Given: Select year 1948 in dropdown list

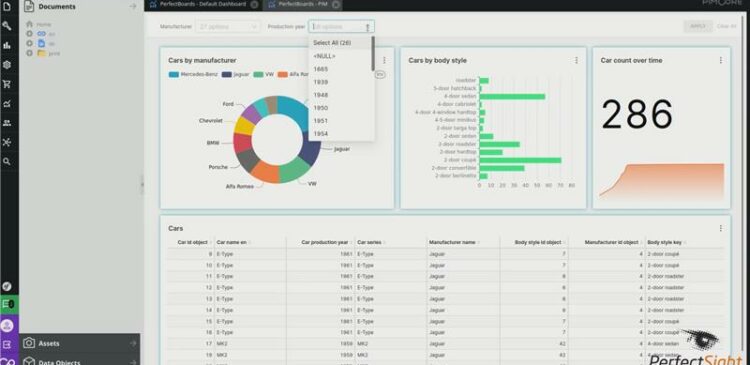Looking at the screenshot, I should tap(320, 95).
